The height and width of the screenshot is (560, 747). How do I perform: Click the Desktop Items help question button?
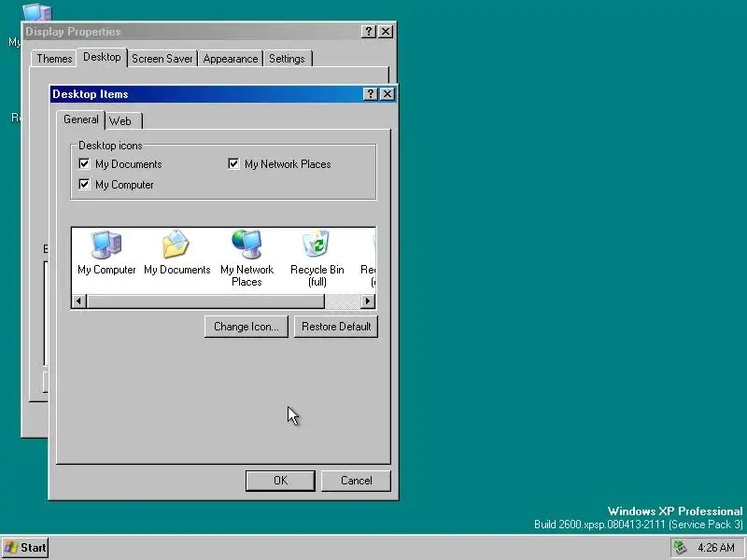point(370,94)
